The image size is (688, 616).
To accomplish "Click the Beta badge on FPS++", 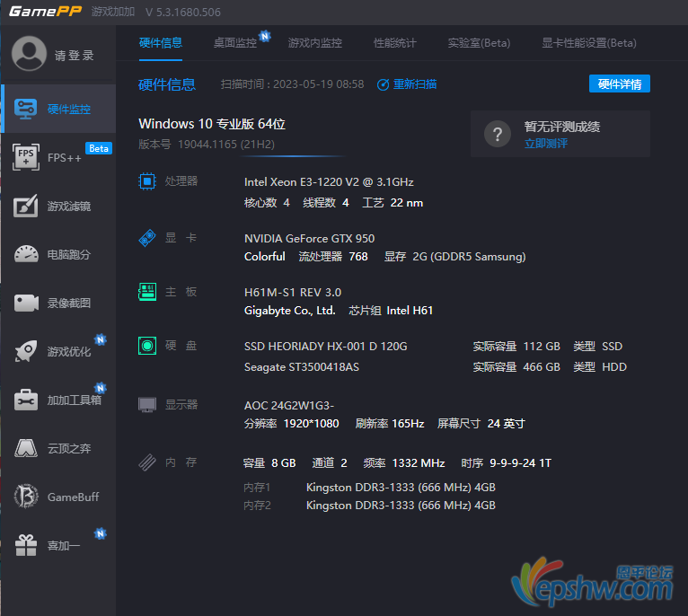I will point(99,148).
